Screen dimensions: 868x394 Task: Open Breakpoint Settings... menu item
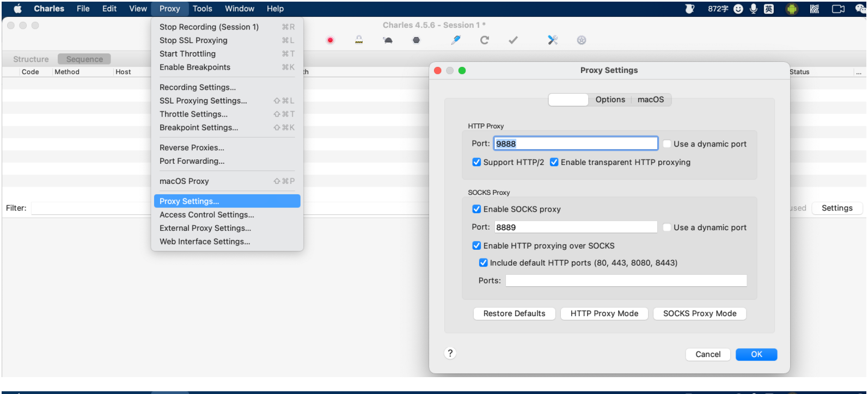pos(227,127)
